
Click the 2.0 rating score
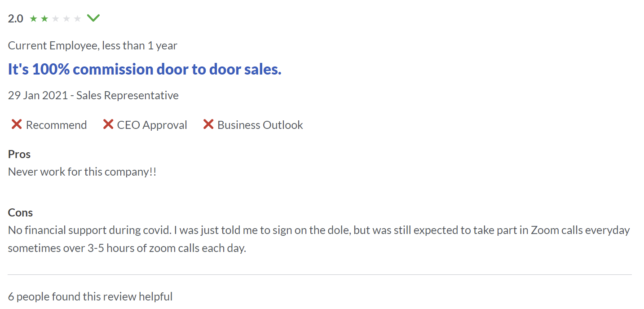click(16, 19)
